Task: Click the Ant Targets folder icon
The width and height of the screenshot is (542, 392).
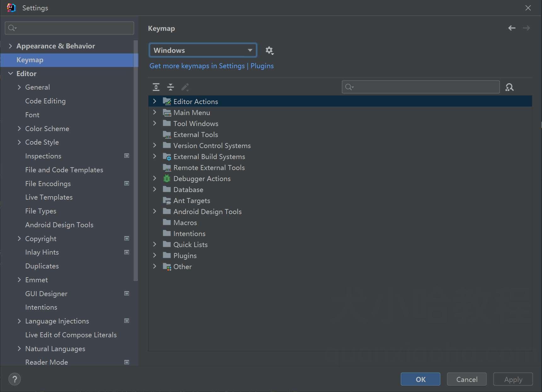Action: pos(167,200)
